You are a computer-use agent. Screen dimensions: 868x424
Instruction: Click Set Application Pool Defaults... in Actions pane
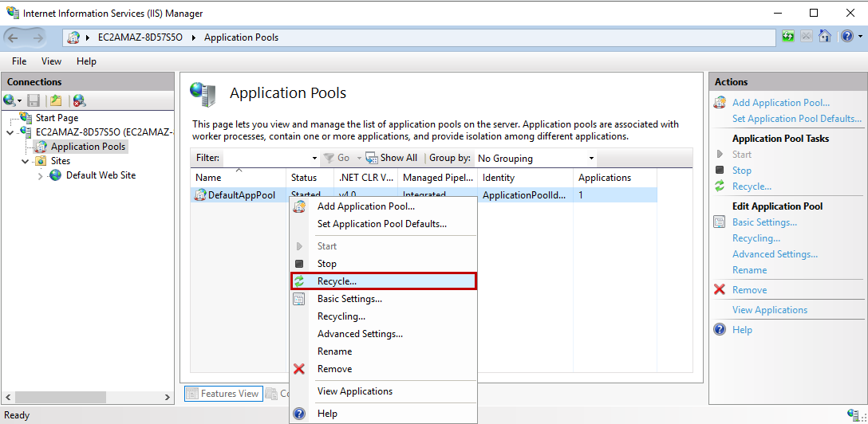click(796, 118)
